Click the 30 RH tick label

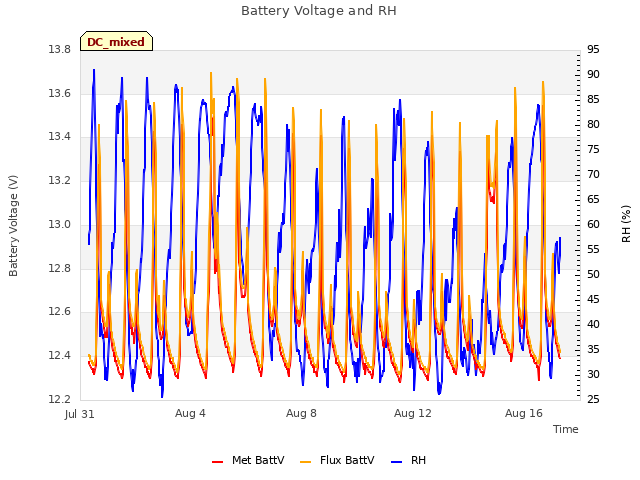click(x=593, y=374)
